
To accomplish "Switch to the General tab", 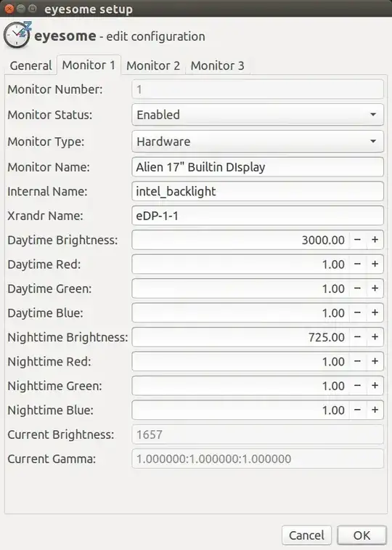I will [x=30, y=65].
